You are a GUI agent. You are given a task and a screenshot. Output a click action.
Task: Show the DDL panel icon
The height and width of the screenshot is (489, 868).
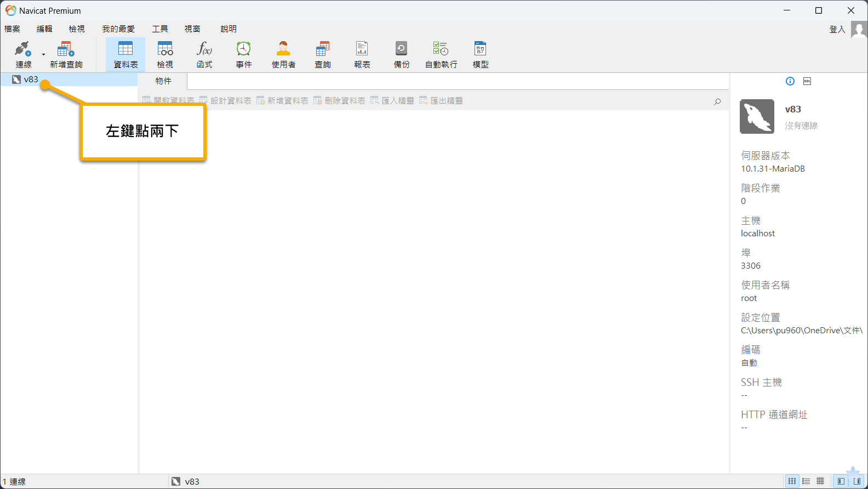tap(807, 81)
